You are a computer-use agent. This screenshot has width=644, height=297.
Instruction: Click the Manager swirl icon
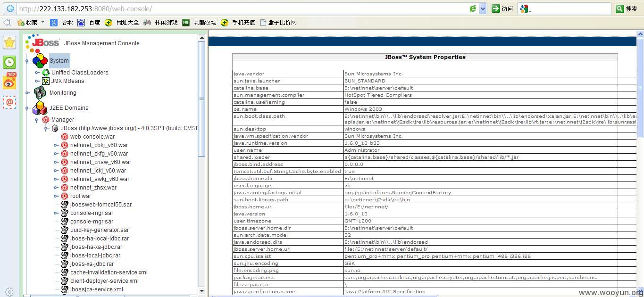pos(46,120)
